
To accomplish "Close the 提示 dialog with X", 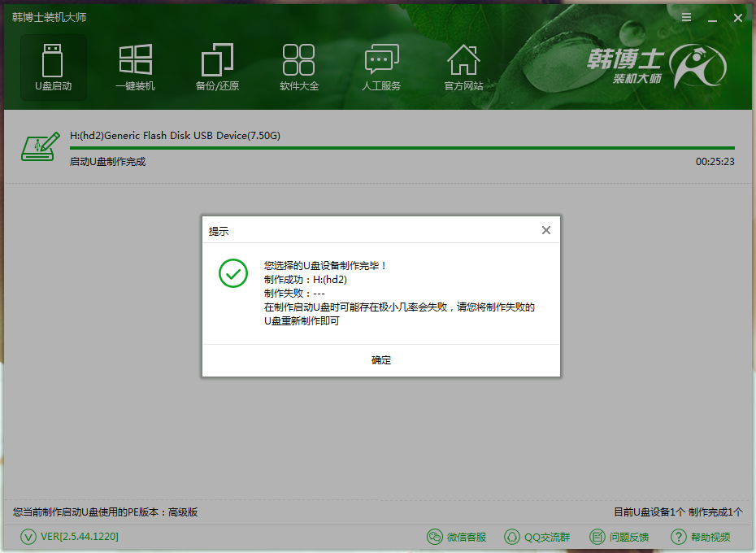I will pyautogui.click(x=545, y=230).
